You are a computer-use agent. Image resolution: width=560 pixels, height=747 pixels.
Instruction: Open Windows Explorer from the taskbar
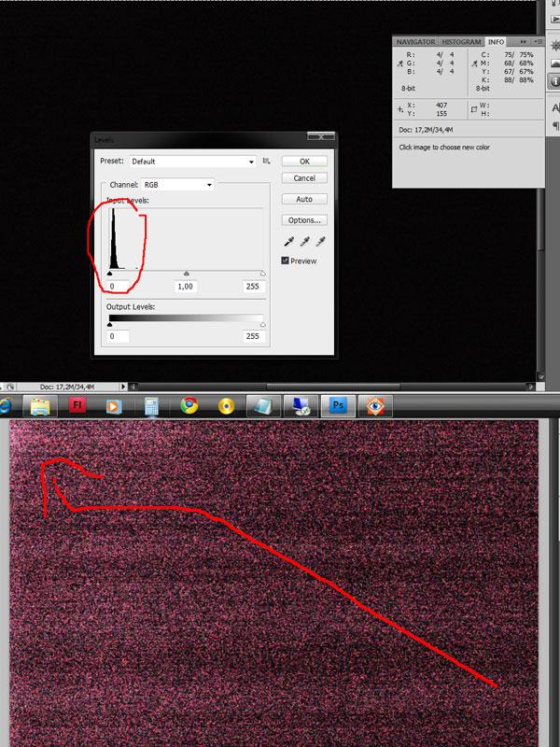pyautogui.click(x=40, y=406)
